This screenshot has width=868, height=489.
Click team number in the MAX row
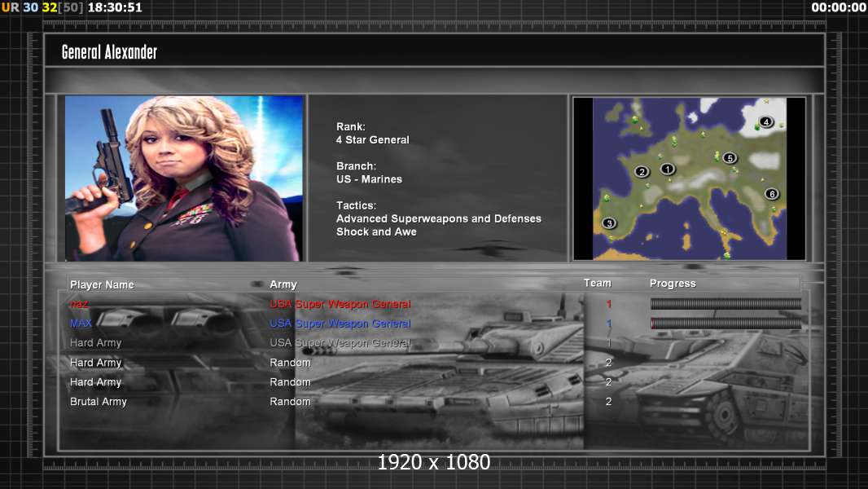(x=609, y=324)
